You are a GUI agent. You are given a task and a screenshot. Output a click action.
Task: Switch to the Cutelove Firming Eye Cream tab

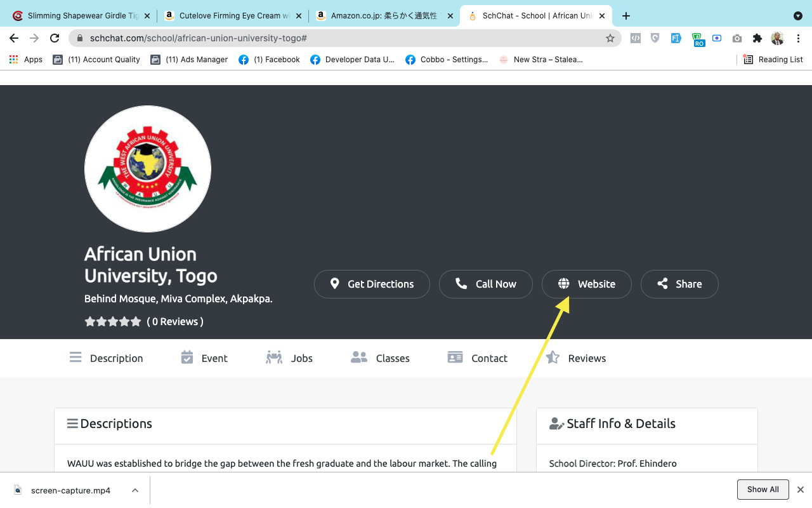(x=232, y=16)
